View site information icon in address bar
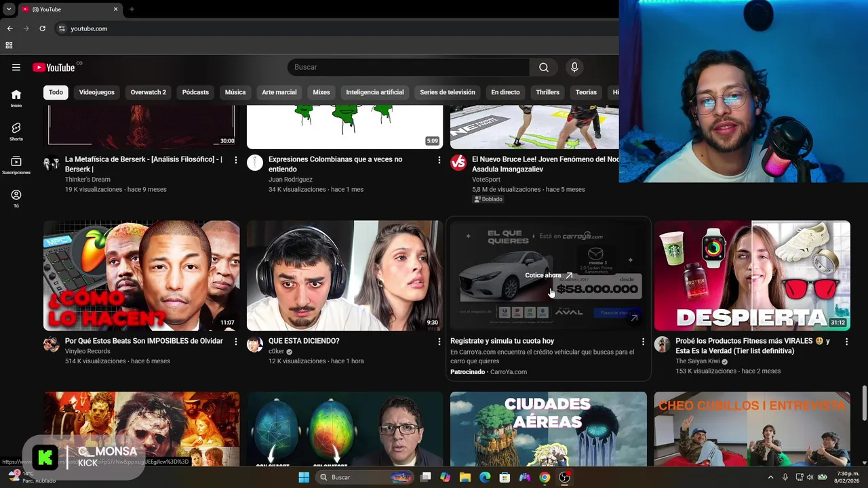 (x=62, y=28)
